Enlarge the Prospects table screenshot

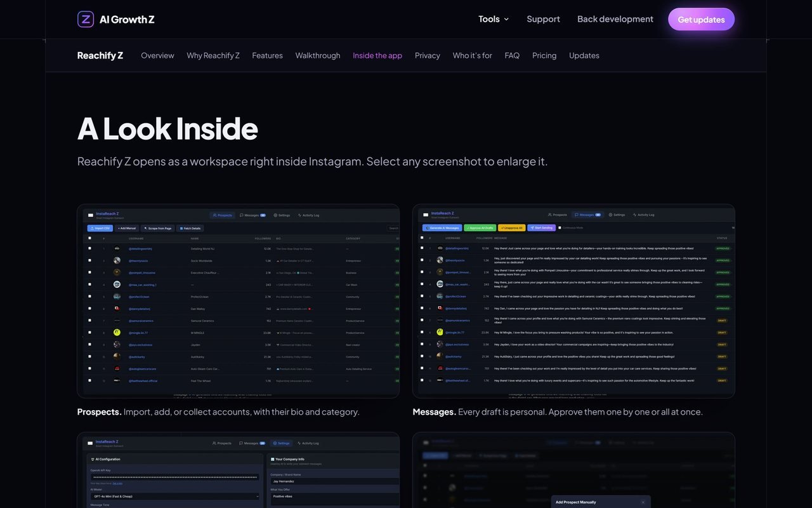tap(239, 301)
